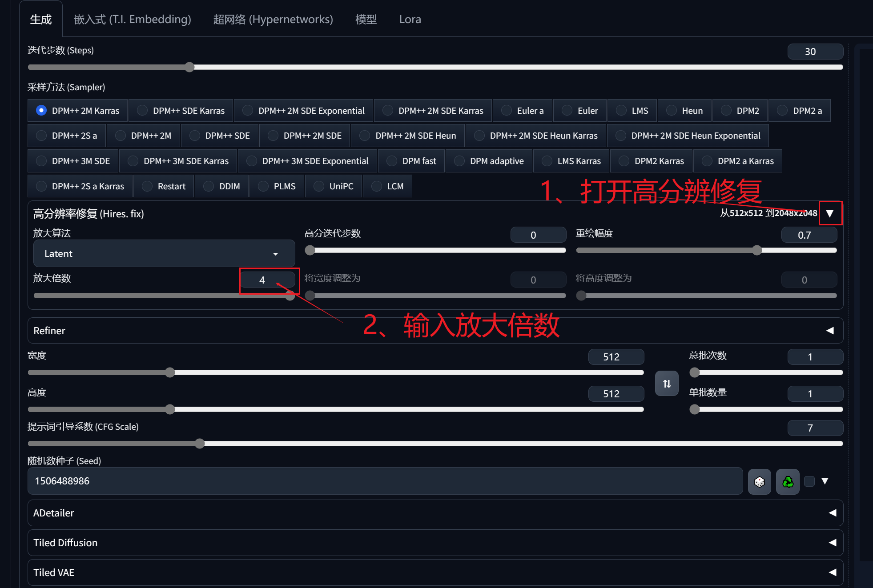Select the LMS sampler

(632, 111)
